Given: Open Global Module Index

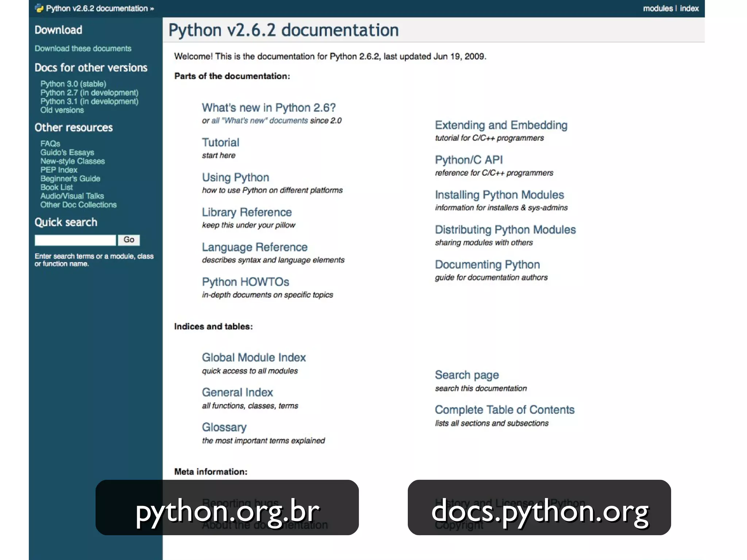Looking at the screenshot, I should coord(254,357).
